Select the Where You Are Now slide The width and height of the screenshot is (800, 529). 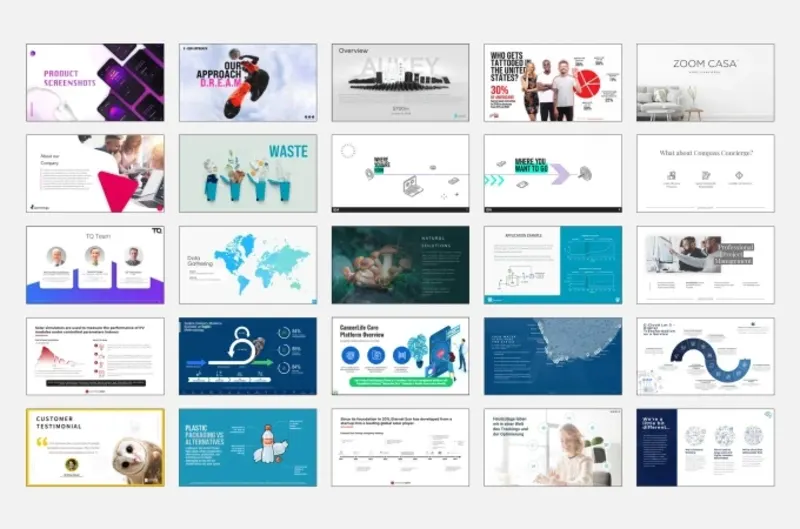[x=401, y=173]
